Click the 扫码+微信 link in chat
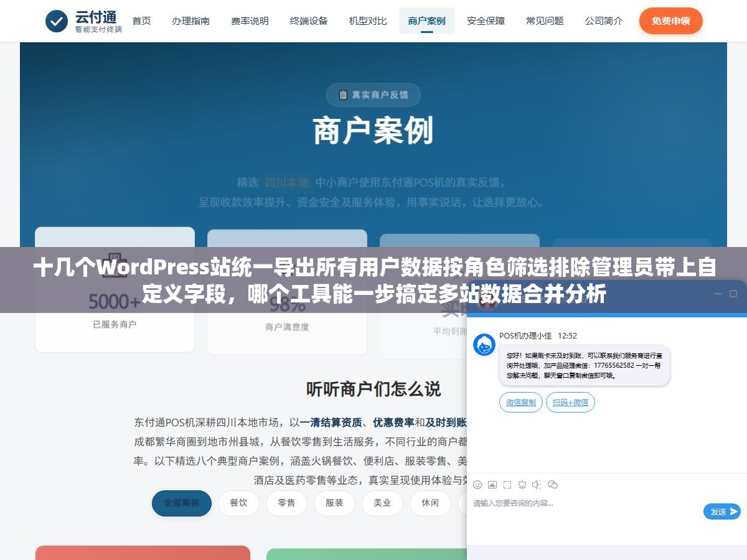Image resolution: width=747 pixels, height=560 pixels. [570, 403]
